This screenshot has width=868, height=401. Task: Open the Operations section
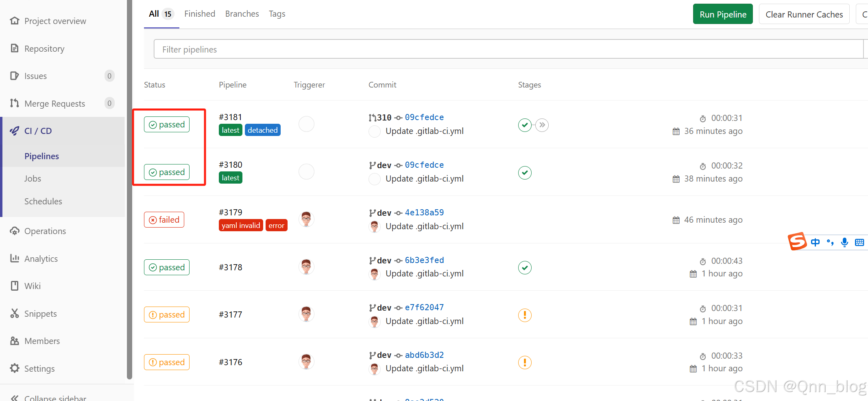pos(45,231)
